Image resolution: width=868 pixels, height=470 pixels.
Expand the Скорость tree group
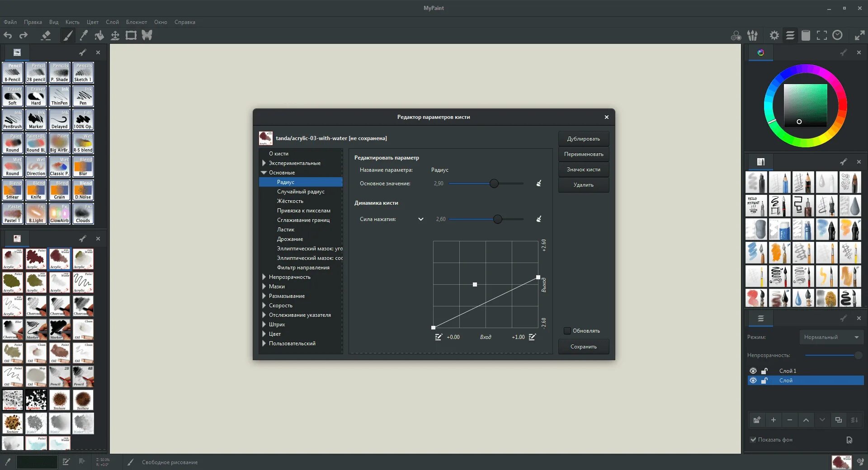click(x=264, y=305)
